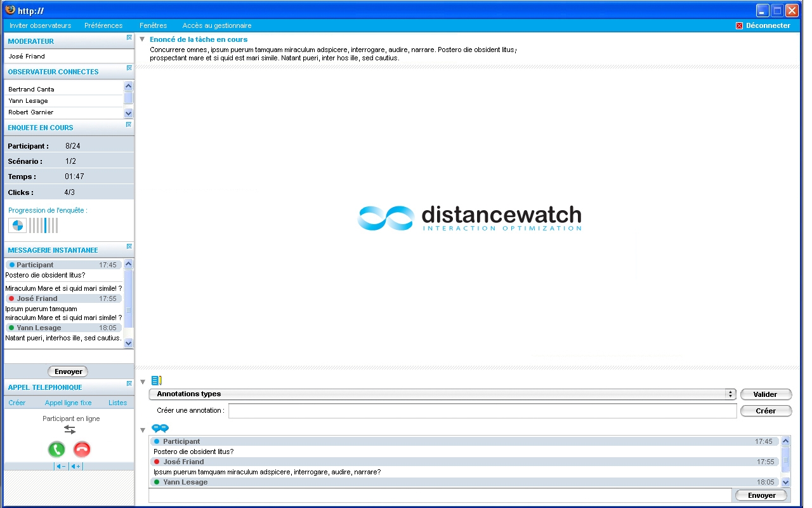The width and height of the screenshot is (812, 508).
Task: Click the Firefox icon in the title bar
Action: click(10, 10)
